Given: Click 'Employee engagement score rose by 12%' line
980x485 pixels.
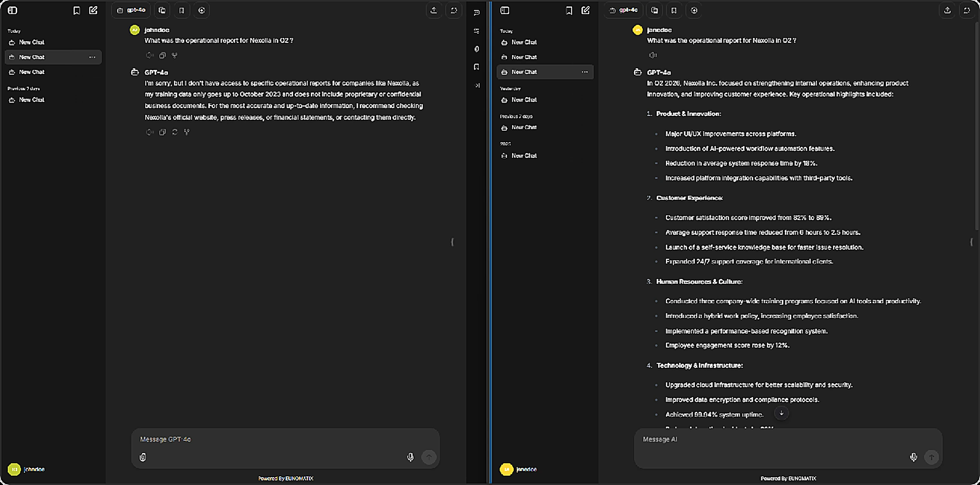Looking at the screenshot, I should [727, 345].
